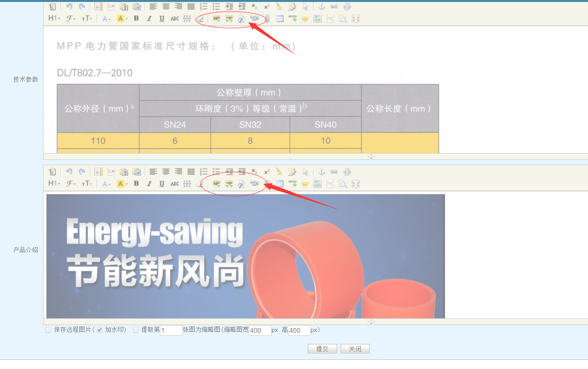This screenshot has height=369, width=588.
Task: Apply superscript in 产品介绍 editor
Action: coord(267,171)
